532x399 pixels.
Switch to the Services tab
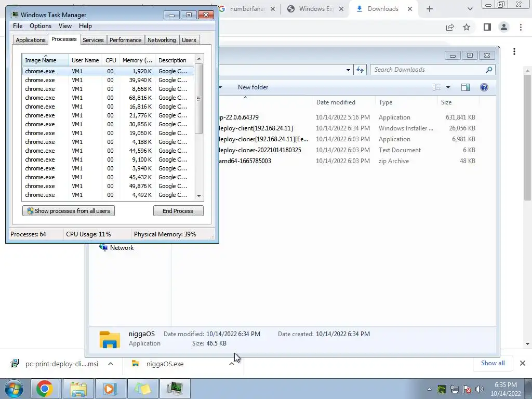pos(94,40)
